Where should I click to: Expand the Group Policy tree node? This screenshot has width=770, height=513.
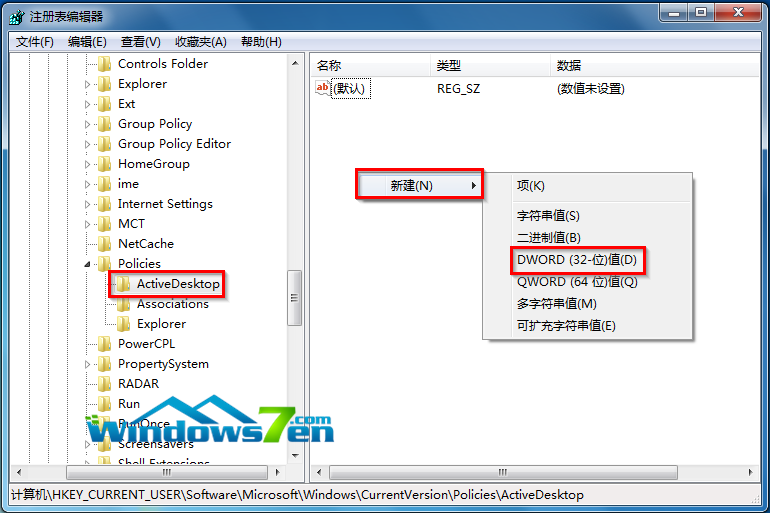87,124
